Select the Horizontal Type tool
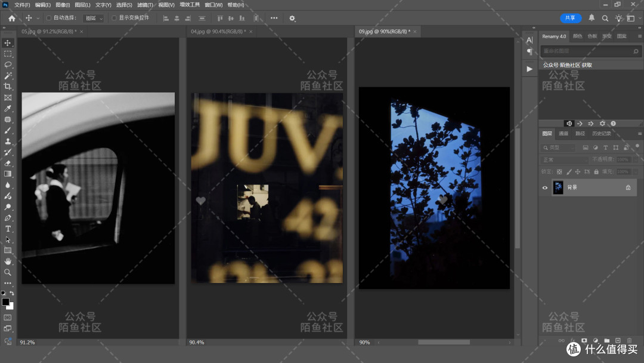Image resolution: width=644 pixels, height=363 pixels. [x=8, y=229]
